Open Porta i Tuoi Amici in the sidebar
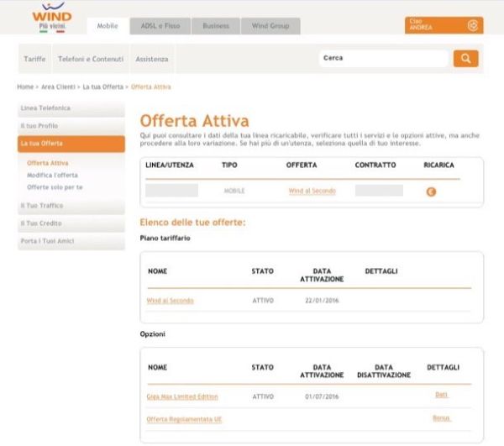Screen dimensions: 504x446 (71, 241)
